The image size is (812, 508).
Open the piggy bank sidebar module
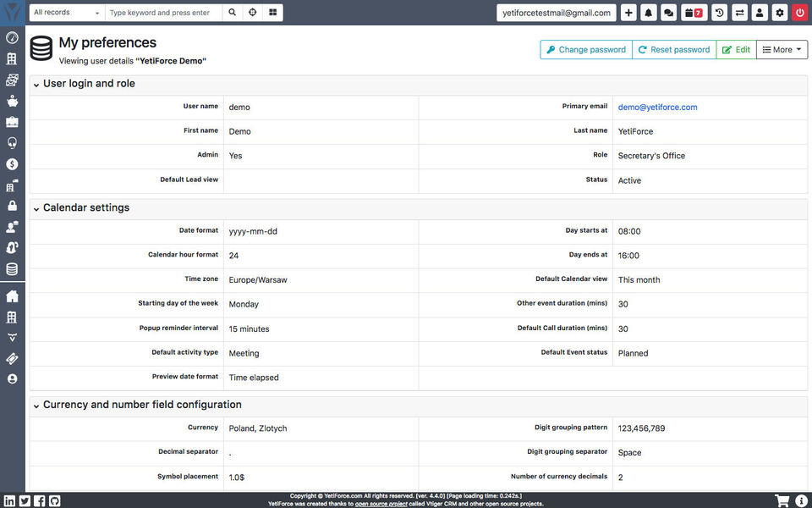pos(12,101)
